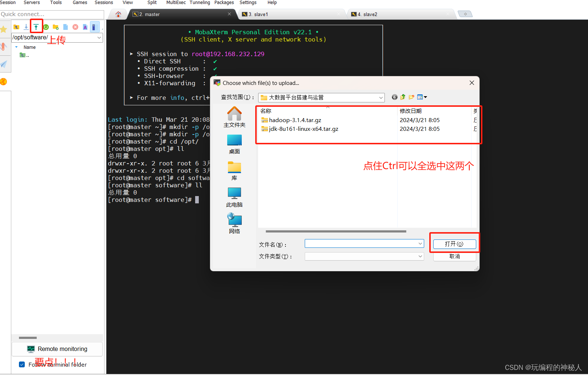Open the Tools menu

[x=56, y=3]
